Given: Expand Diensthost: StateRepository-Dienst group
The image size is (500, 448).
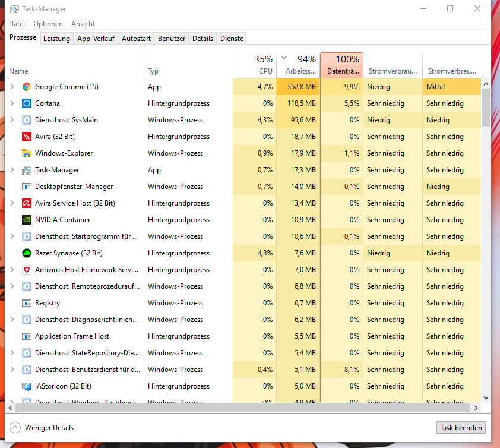Looking at the screenshot, I should tap(12, 352).
